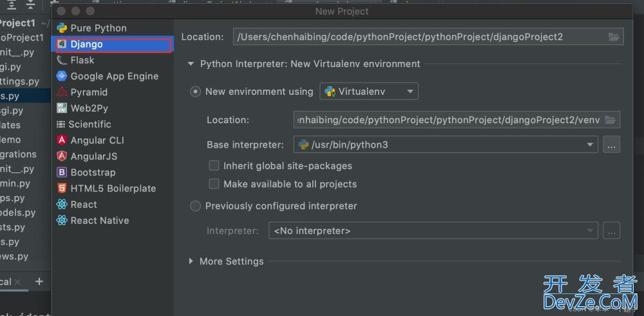Check Make available to all projects
Screen dimensions: 644x316
pos(214,184)
